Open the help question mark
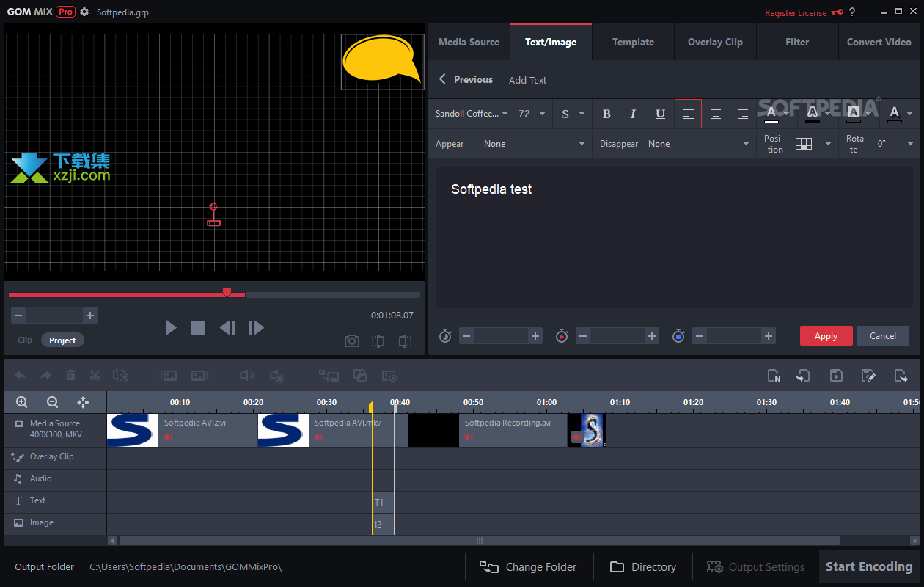Image resolution: width=924 pixels, height=587 pixels. tap(852, 12)
